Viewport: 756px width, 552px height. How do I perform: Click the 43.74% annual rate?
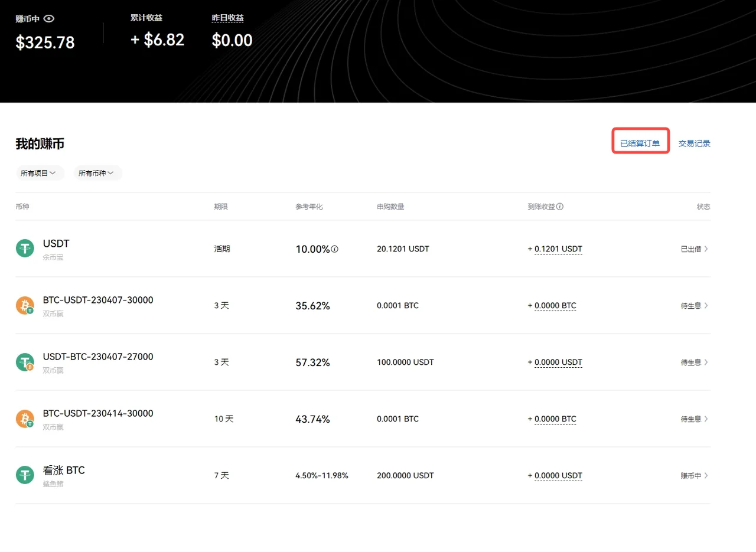coord(313,419)
